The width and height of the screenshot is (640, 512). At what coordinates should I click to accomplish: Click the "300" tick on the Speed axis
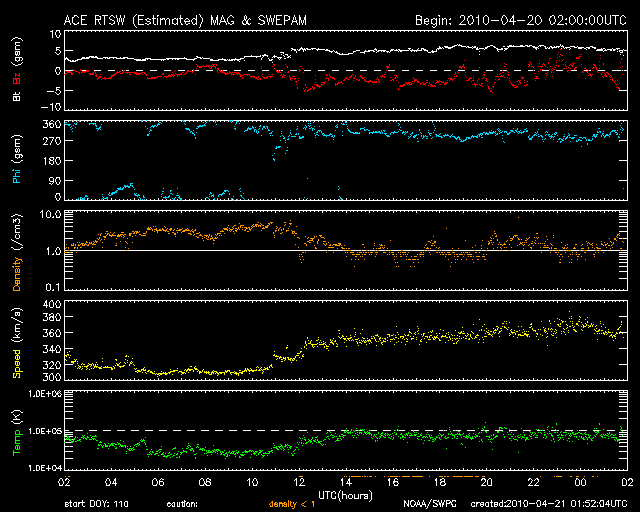click(52, 377)
